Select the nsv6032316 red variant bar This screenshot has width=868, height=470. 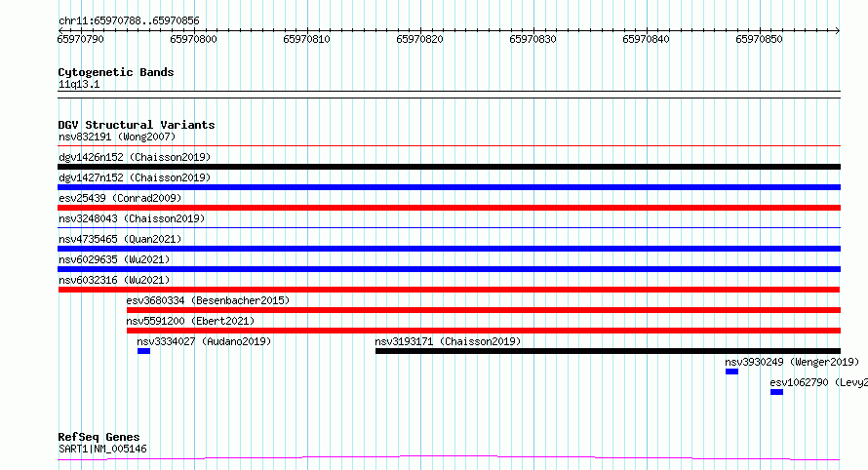click(x=449, y=290)
